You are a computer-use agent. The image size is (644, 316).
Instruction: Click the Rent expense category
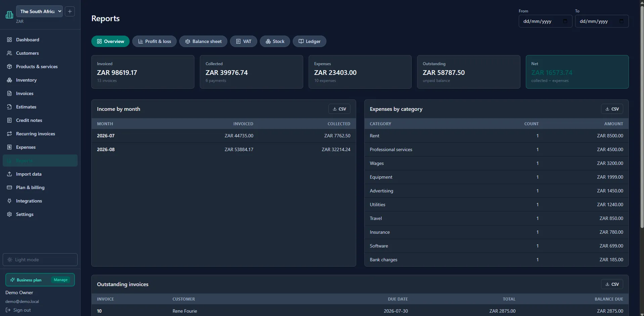coord(496,136)
